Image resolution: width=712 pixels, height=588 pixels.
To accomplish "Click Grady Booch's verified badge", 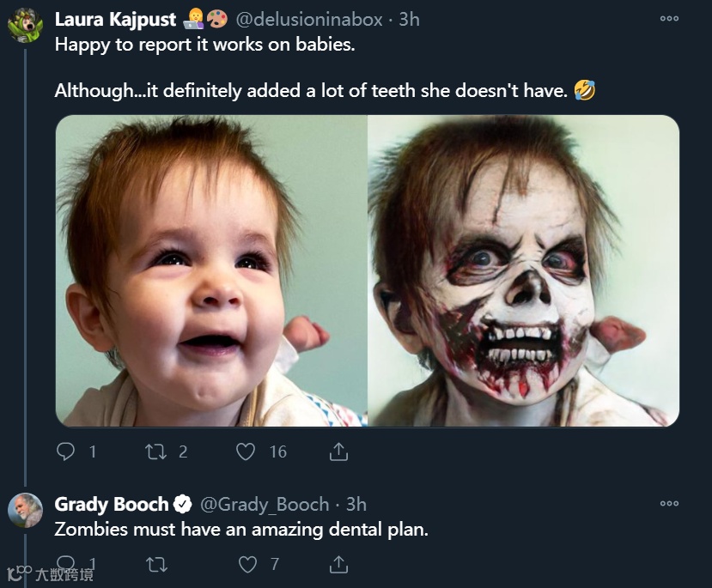I will [183, 504].
